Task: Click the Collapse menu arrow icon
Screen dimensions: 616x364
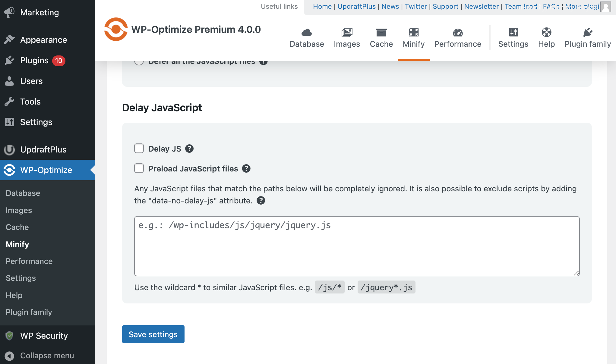Action: click(x=9, y=356)
